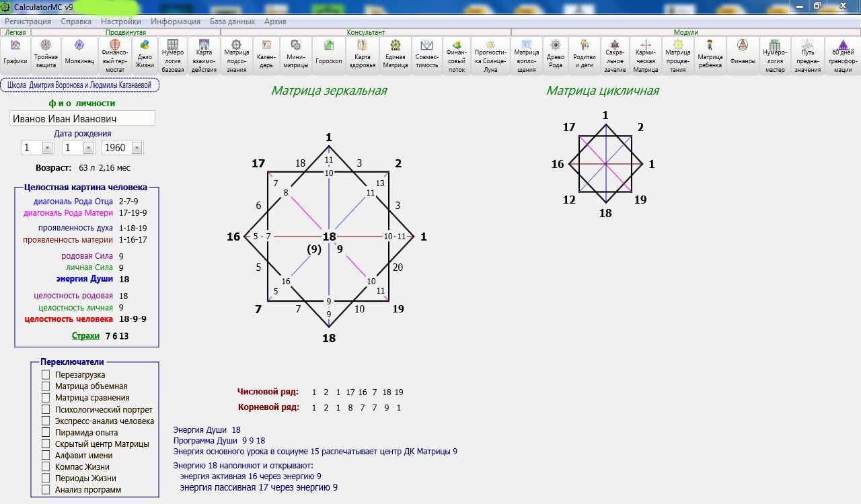Open the birth year 1960 dropdown

(x=137, y=148)
